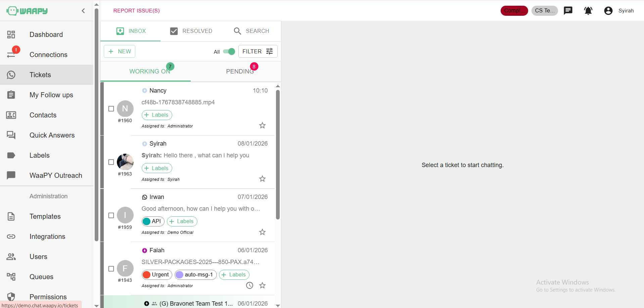Screen dimensions: 644x308
Task: Click the Syirah profile avatar icon
Action: tap(608, 11)
